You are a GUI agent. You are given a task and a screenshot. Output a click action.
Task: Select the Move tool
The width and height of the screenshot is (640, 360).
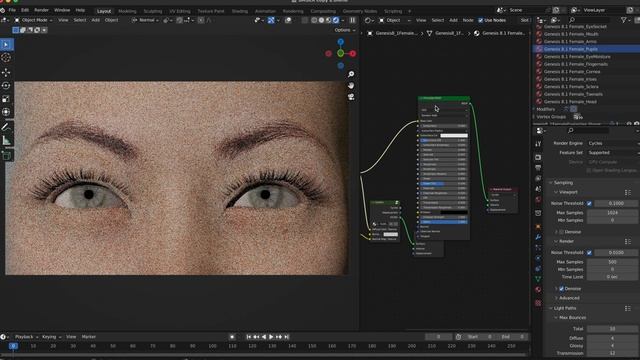click(6, 72)
